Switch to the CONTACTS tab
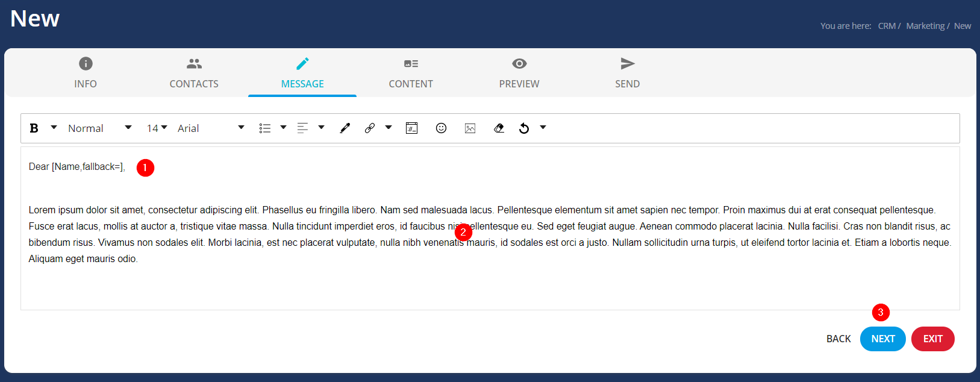 tap(194, 72)
